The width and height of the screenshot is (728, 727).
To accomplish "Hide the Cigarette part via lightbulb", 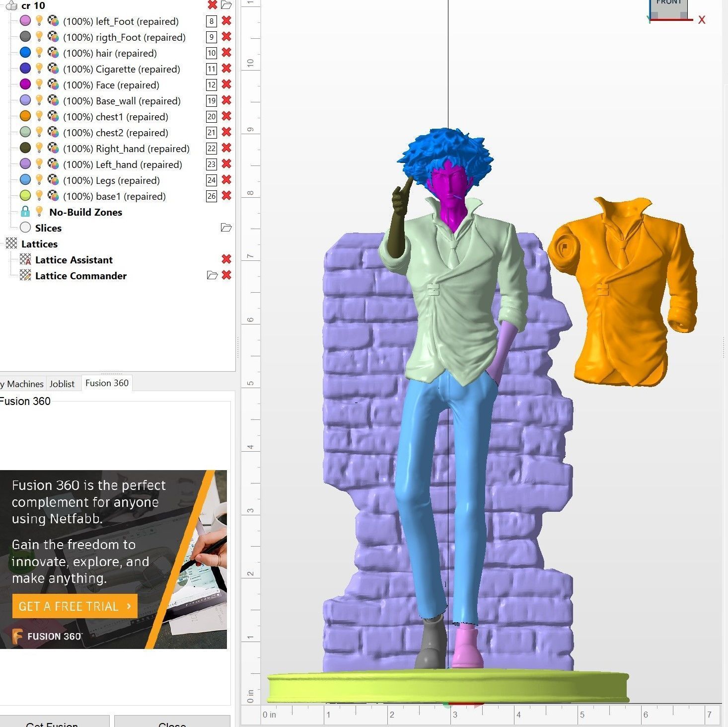I will 39,69.
